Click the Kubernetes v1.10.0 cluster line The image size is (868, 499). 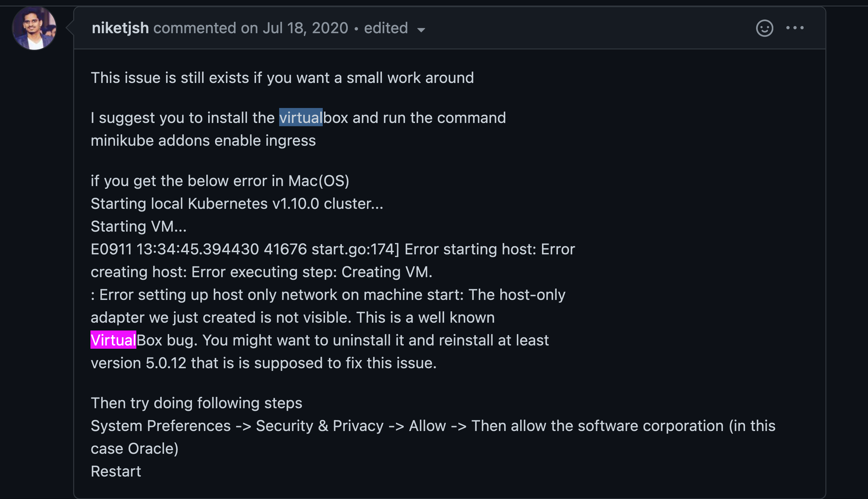click(237, 204)
